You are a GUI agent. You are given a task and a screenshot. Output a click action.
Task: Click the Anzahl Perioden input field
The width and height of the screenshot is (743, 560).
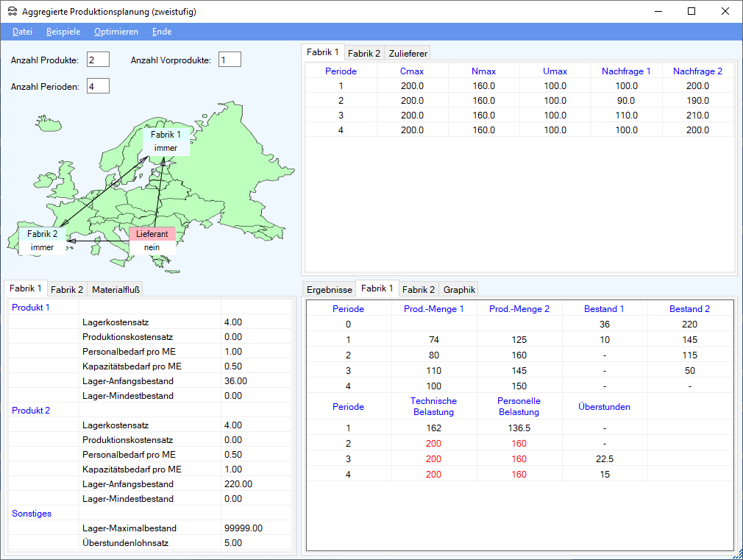point(98,86)
